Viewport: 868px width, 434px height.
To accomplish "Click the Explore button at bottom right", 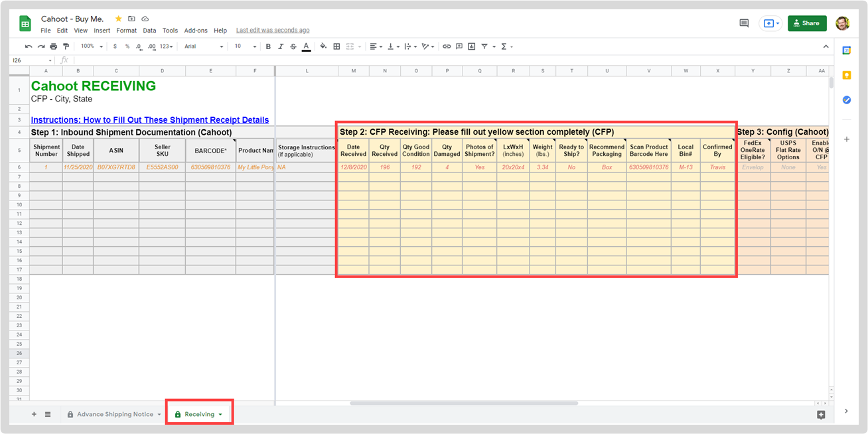I will pos(821,415).
